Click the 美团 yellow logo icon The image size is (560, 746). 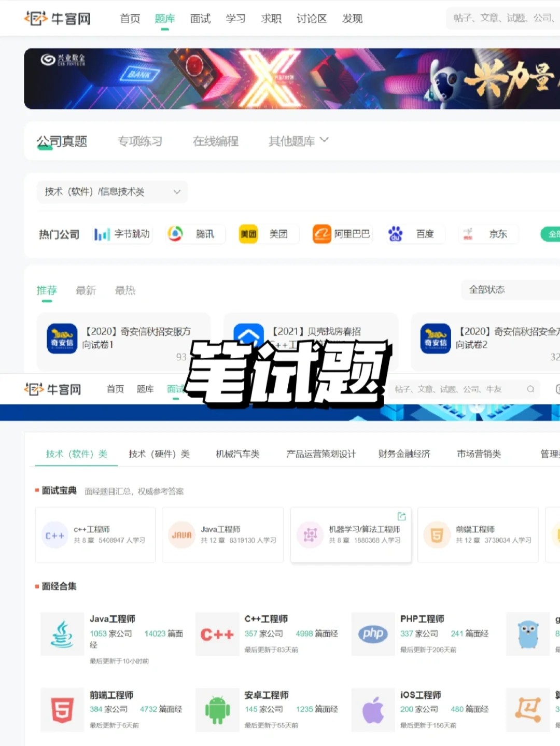(248, 234)
